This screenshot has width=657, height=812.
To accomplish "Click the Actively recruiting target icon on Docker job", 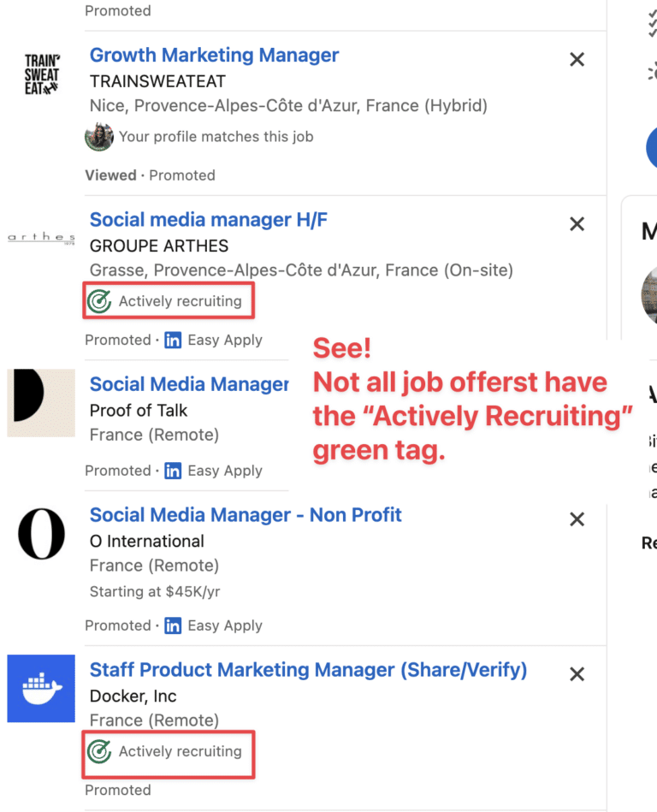I will (x=99, y=750).
